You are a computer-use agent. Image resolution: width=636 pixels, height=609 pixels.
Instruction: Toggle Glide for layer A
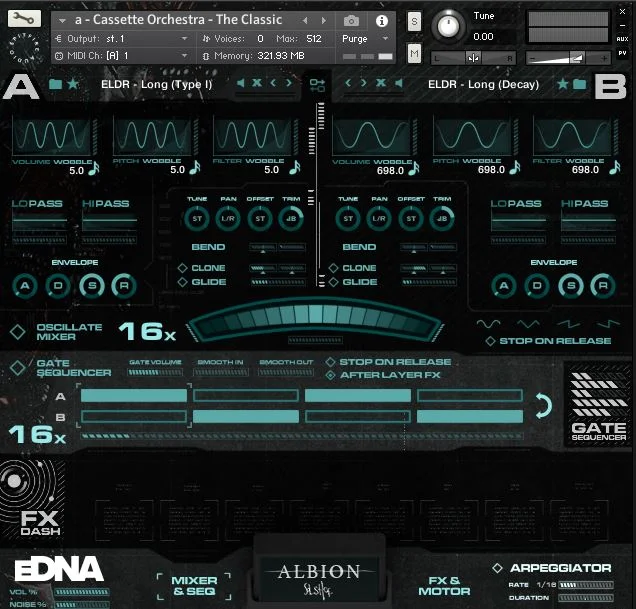pos(183,282)
